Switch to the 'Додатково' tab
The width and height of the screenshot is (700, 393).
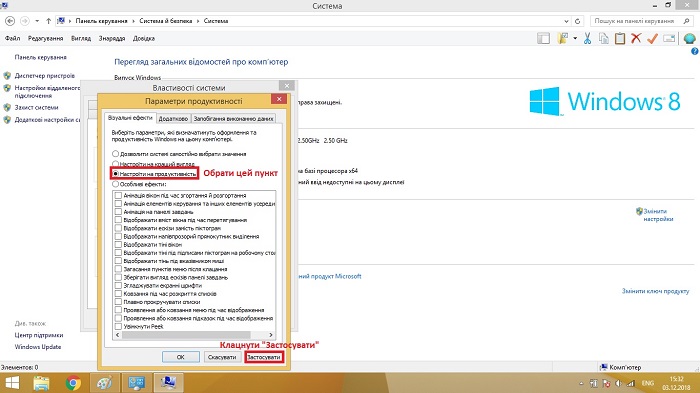pos(173,119)
